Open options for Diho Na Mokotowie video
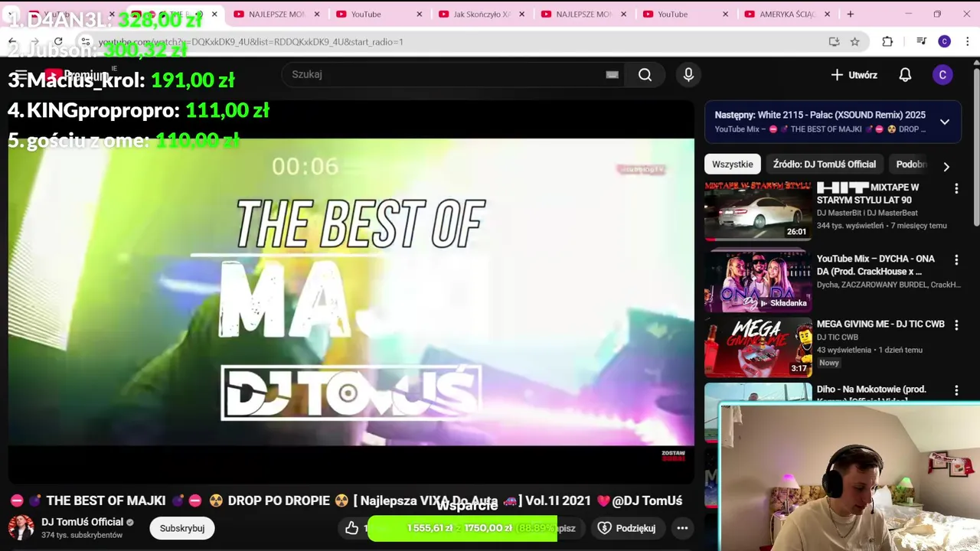This screenshot has width=980, height=551. [x=955, y=390]
